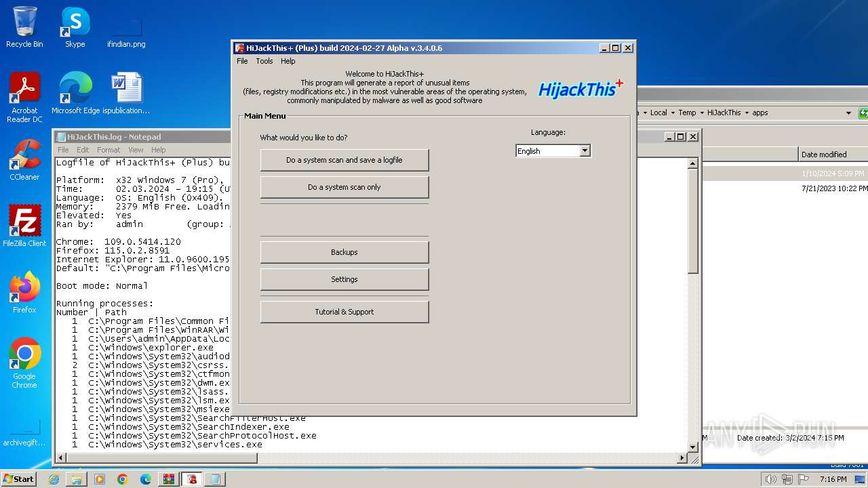The height and width of the screenshot is (488, 868).
Task: Open Acrobat Reader DC shortcut
Action: tap(24, 98)
